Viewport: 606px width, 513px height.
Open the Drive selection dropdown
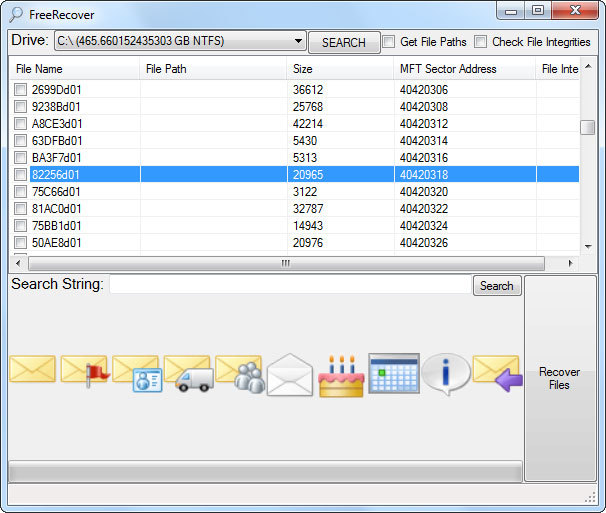click(x=300, y=42)
